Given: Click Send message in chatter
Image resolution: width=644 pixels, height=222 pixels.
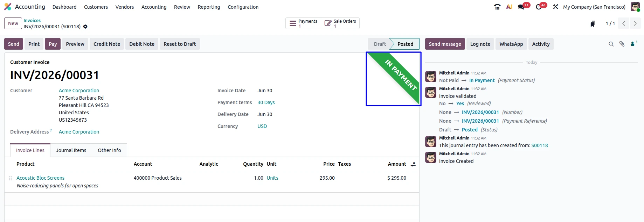Looking at the screenshot, I should pyautogui.click(x=445, y=44).
